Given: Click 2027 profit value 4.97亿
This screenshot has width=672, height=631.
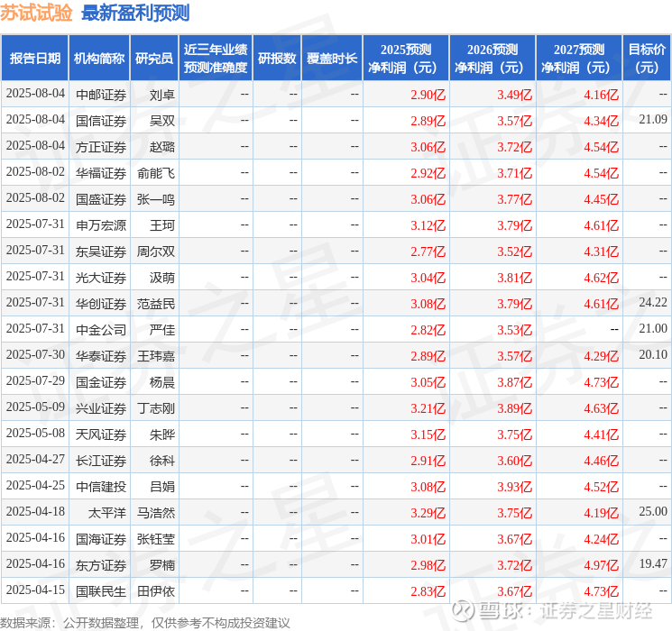Looking at the screenshot, I should point(602,565).
